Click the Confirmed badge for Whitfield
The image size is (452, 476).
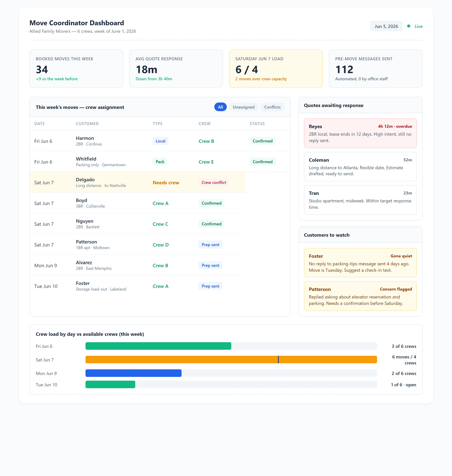262,162
